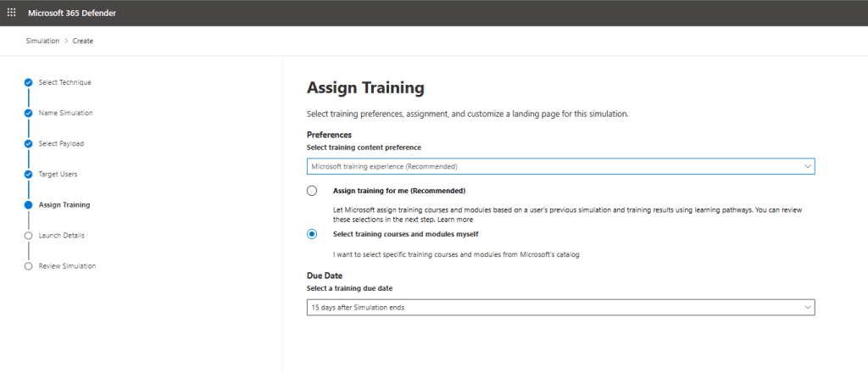Click chevron arrow on due date combo box
This screenshot has width=868, height=373.
(807, 307)
